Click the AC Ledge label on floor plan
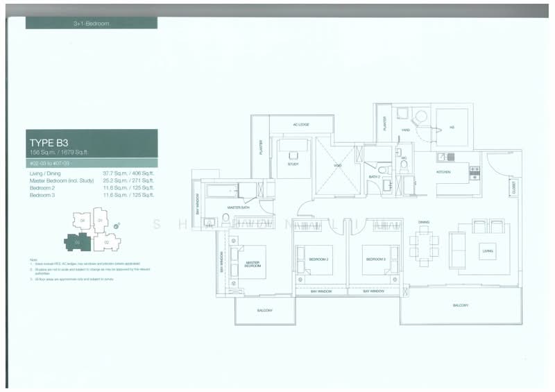This screenshot has width=555, height=392. click(x=300, y=125)
